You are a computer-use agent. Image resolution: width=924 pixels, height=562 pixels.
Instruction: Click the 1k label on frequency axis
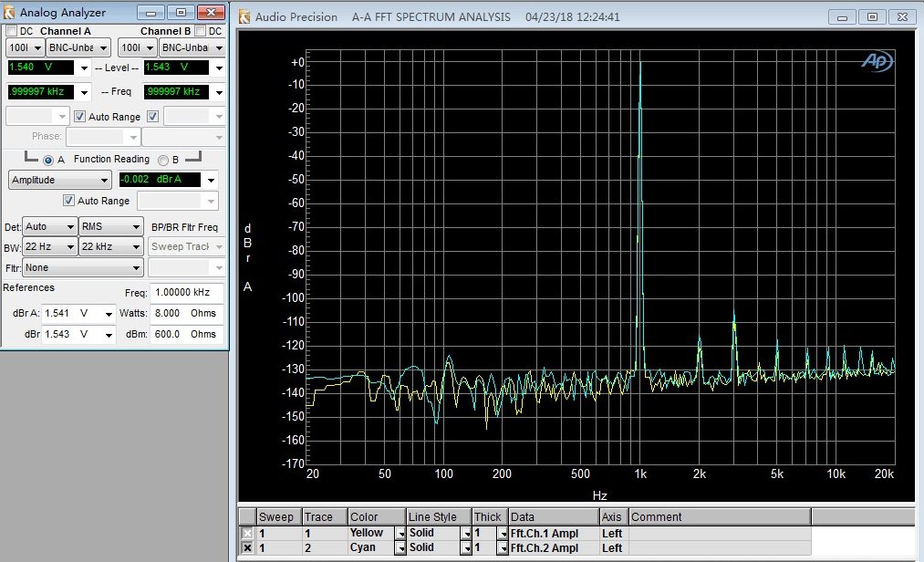coord(640,474)
